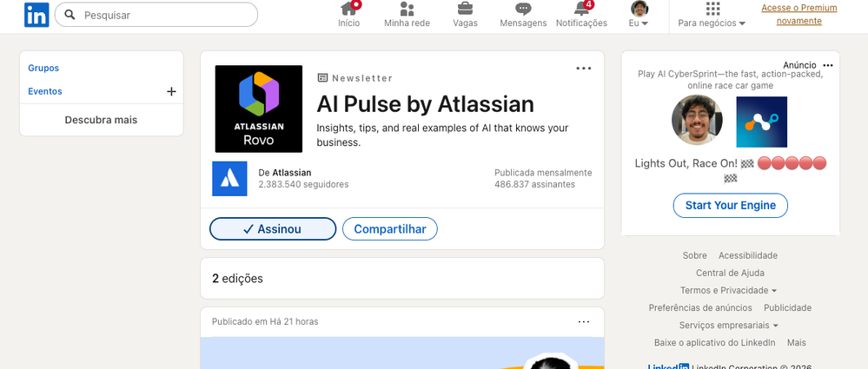Open newsletter header three-dot options menu
Image resolution: width=868 pixels, height=369 pixels.
tap(584, 69)
